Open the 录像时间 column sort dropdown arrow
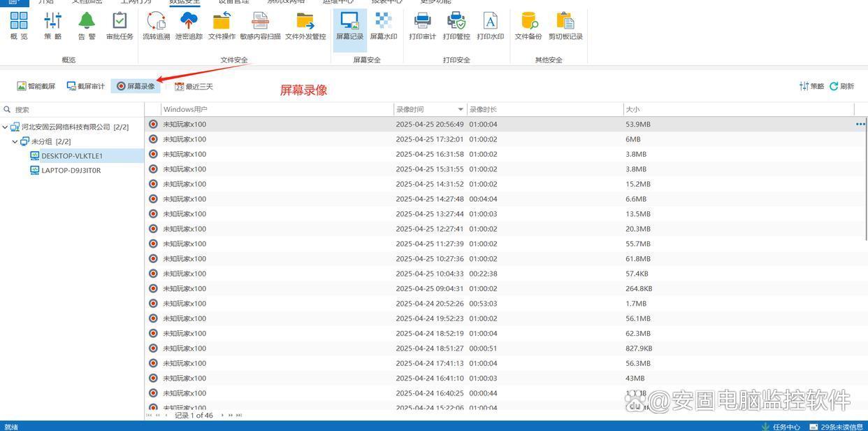 461,110
